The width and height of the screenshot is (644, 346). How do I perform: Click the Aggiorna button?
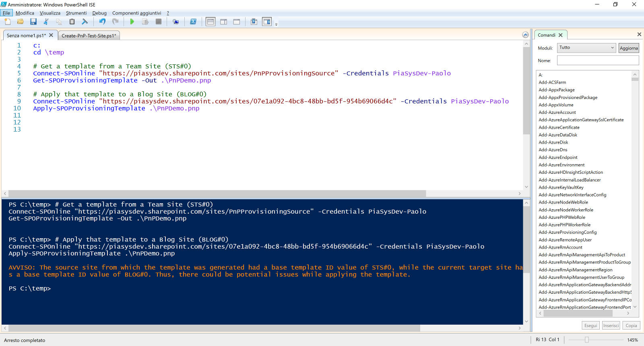click(629, 48)
